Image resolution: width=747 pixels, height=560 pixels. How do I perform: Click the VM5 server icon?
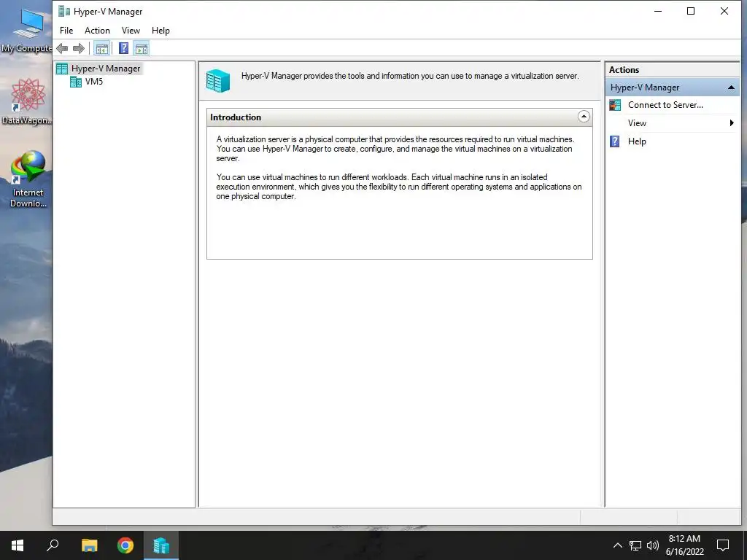click(76, 82)
